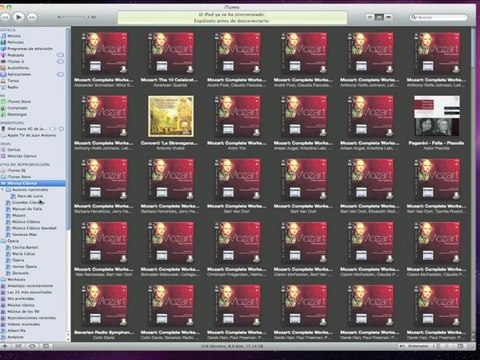Viewport: 480px width, 360px height.
Task: Adjust the volume slider
Action: pos(74,17)
